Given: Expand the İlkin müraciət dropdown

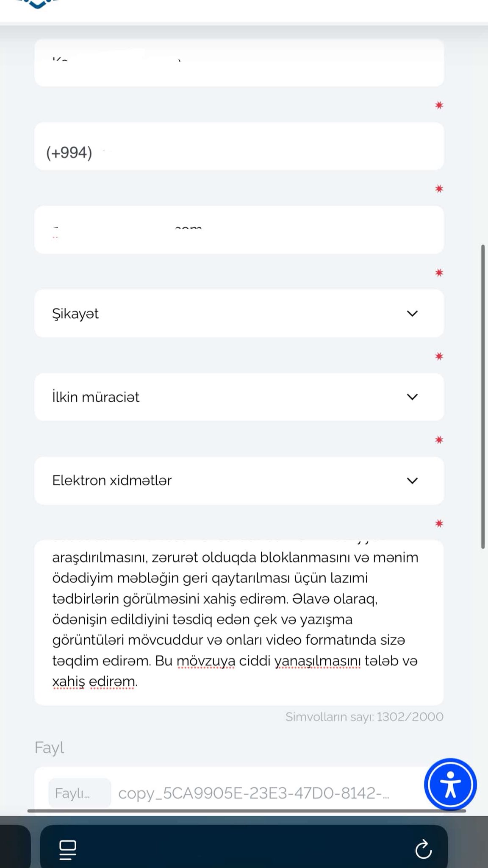Looking at the screenshot, I should click(x=229, y=397).
